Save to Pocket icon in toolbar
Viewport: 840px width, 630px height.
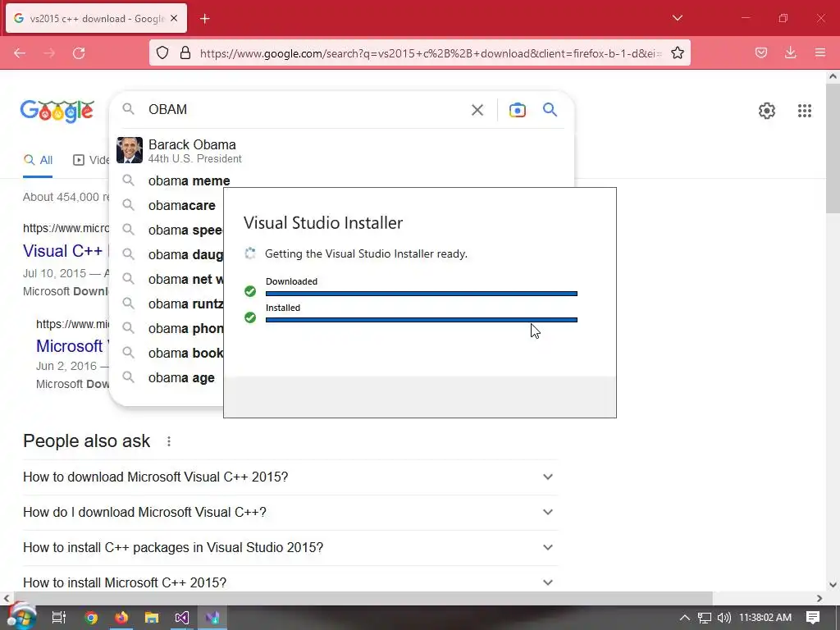[761, 53]
